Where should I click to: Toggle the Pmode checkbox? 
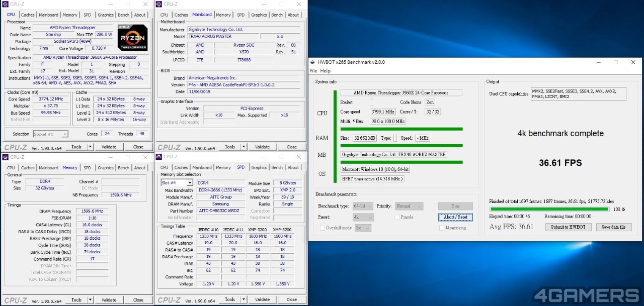[x=397, y=217]
